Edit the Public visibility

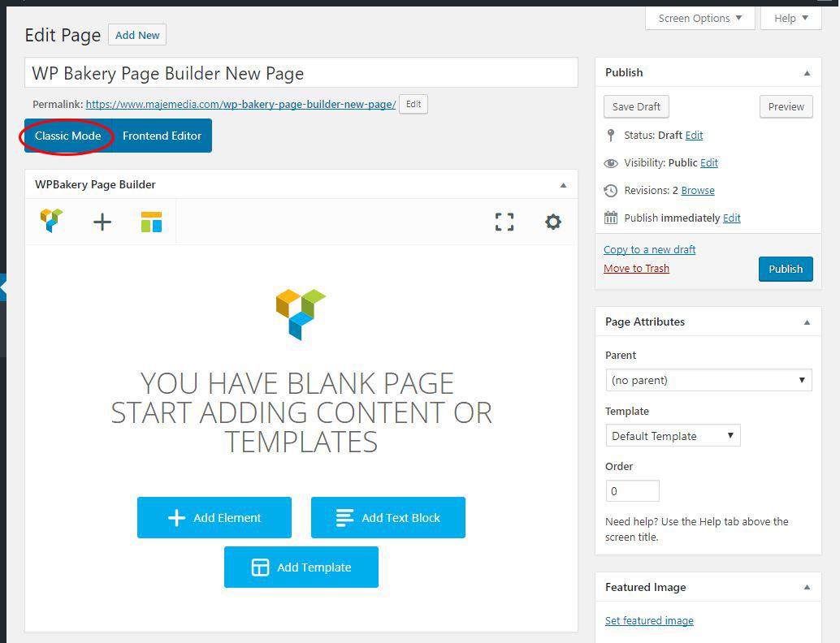click(x=708, y=162)
